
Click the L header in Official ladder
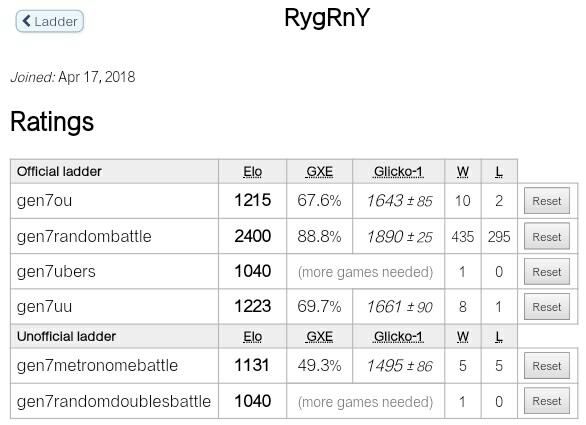click(x=499, y=172)
